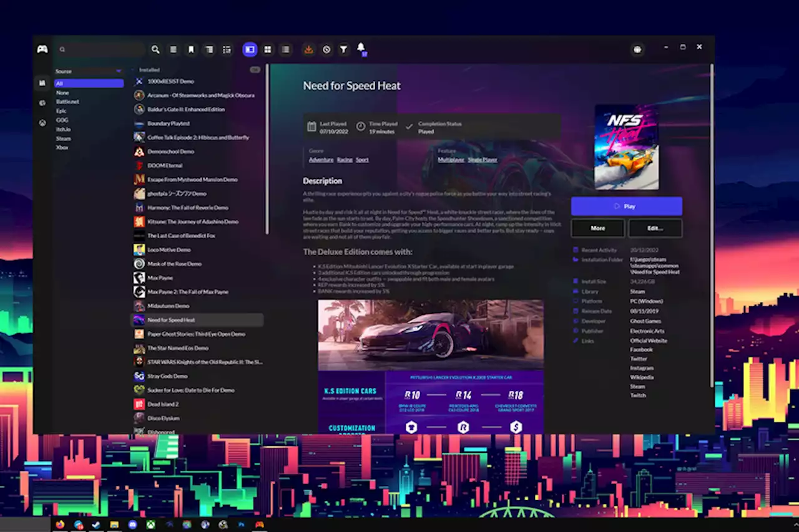Open the Xbox sidebar icon
This screenshot has height=532, width=799.
click(x=42, y=123)
